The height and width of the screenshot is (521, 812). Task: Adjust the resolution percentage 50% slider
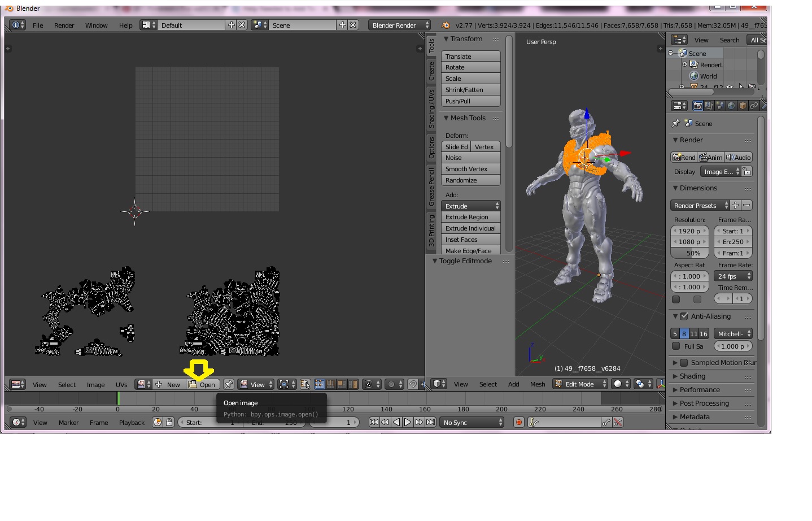tap(689, 253)
